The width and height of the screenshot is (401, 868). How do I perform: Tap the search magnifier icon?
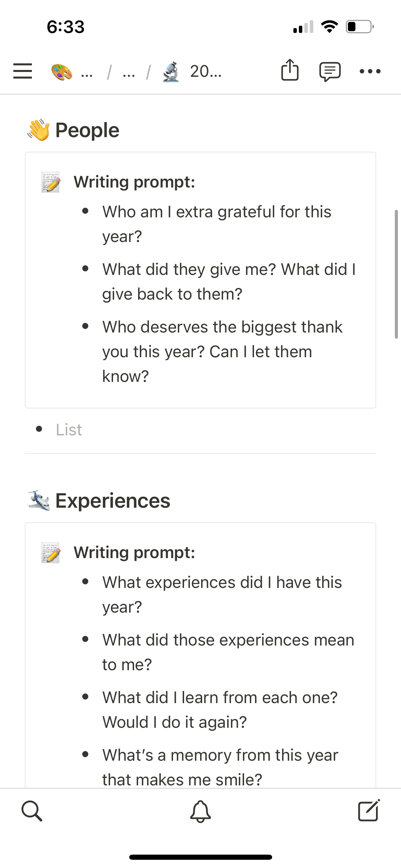(x=32, y=811)
